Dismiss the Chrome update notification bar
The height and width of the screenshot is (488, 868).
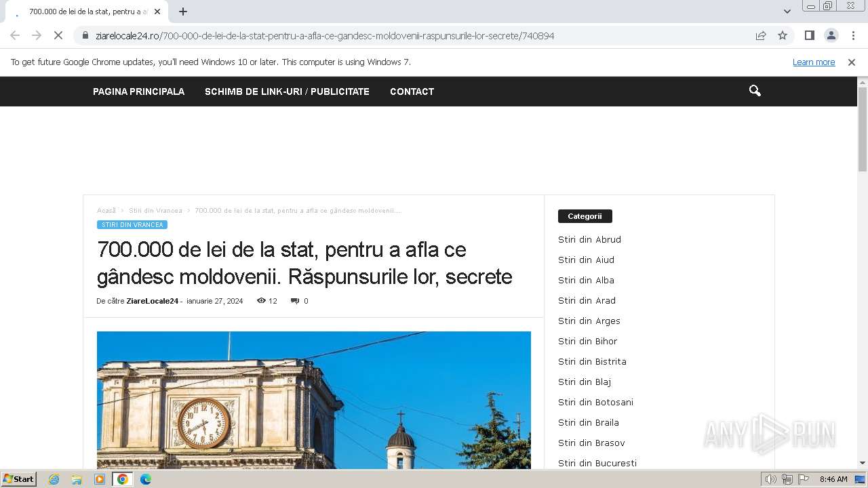[x=852, y=62]
